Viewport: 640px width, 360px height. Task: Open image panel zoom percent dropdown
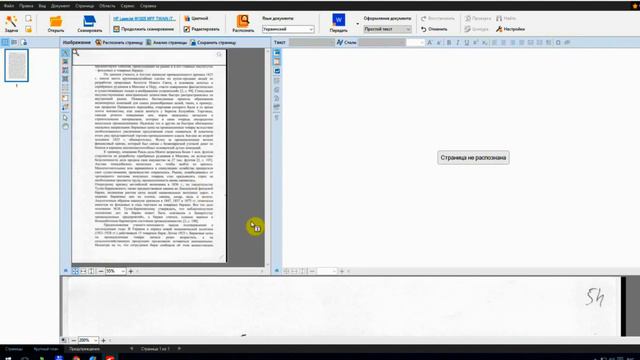pos(115,271)
